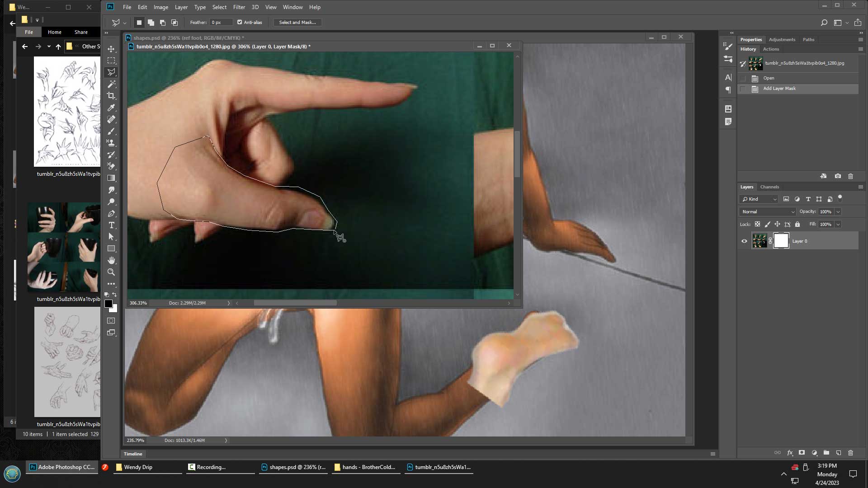Delete layer using trash icon
The image size is (868, 488).
click(850, 453)
